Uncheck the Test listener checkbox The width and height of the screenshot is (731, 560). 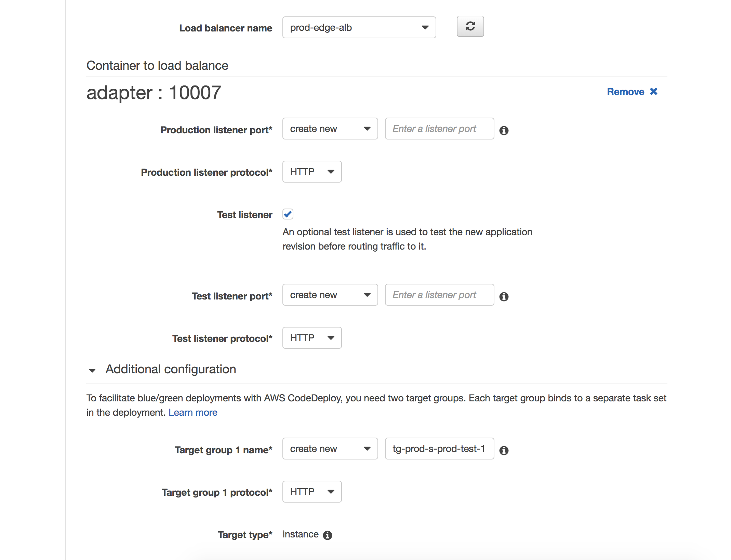(288, 214)
